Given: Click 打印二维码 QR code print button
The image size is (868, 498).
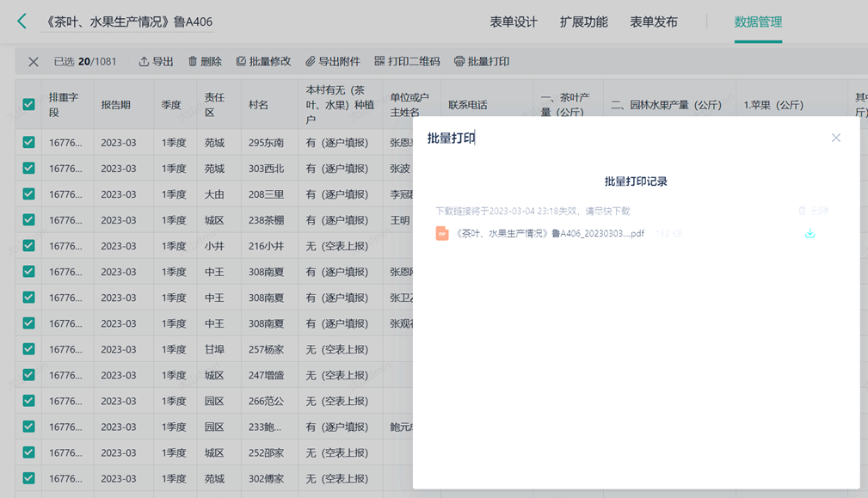Looking at the screenshot, I should click(407, 62).
